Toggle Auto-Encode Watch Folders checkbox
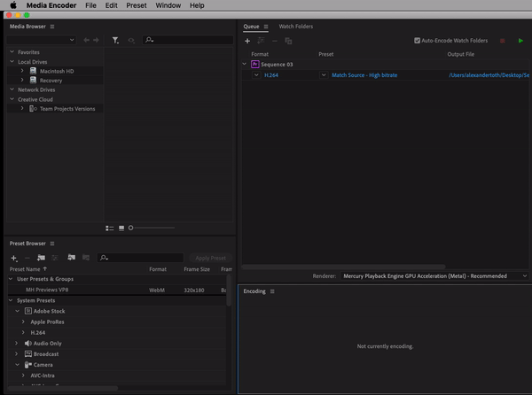 point(417,41)
